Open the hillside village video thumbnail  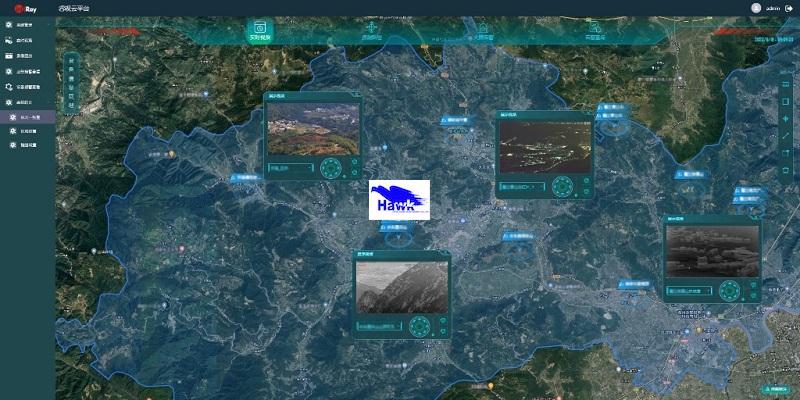click(x=308, y=129)
